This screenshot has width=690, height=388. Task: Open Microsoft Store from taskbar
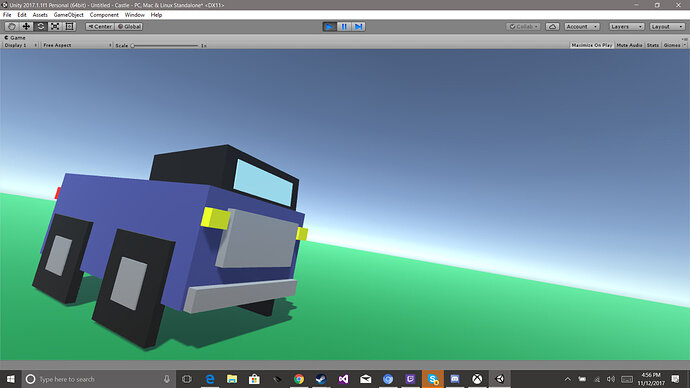click(x=254, y=379)
